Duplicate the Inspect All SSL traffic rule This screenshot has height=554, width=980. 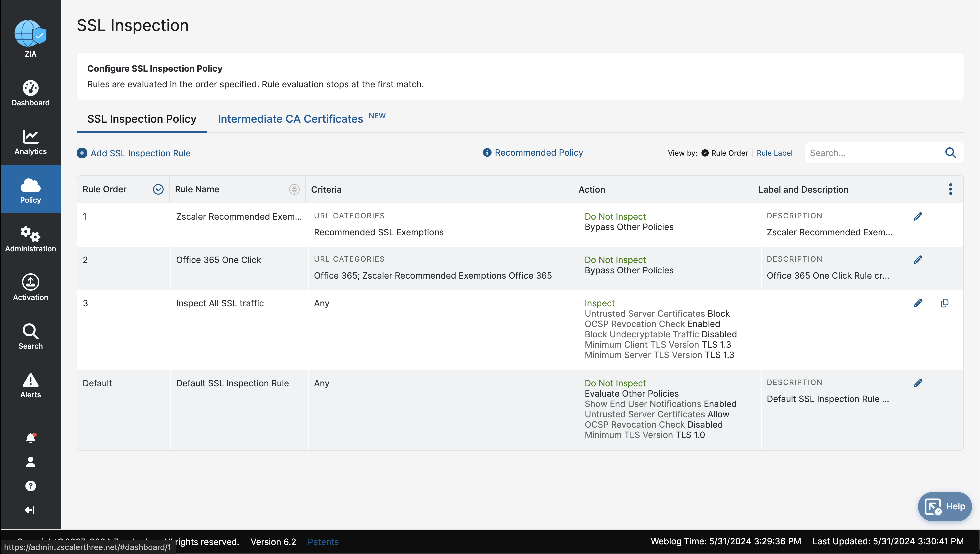[944, 303]
